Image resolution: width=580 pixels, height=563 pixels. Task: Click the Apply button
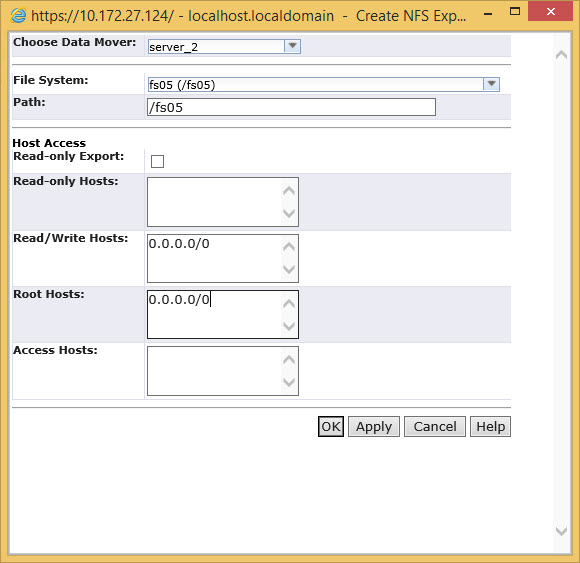pyautogui.click(x=374, y=427)
